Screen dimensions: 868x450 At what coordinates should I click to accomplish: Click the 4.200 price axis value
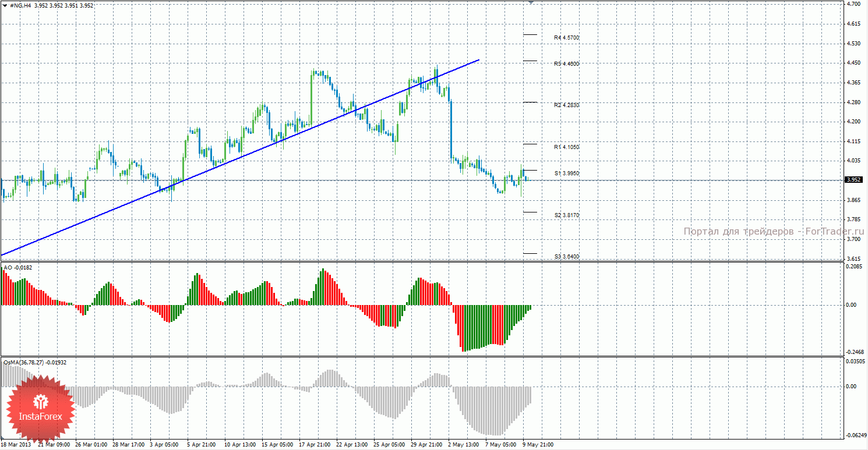[853, 122]
